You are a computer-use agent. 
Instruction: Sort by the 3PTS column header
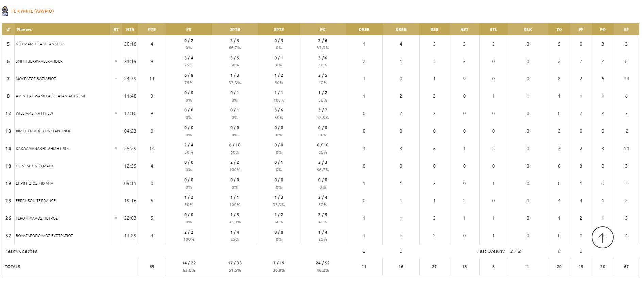click(279, 30)
